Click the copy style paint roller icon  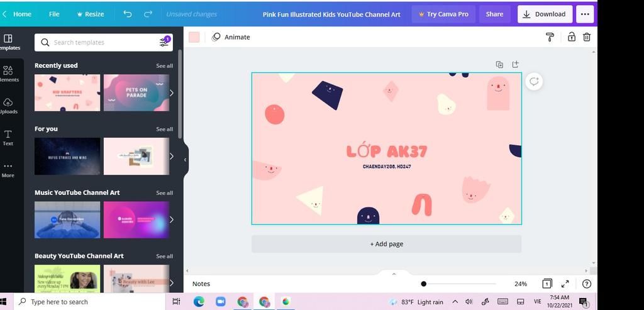550,37
